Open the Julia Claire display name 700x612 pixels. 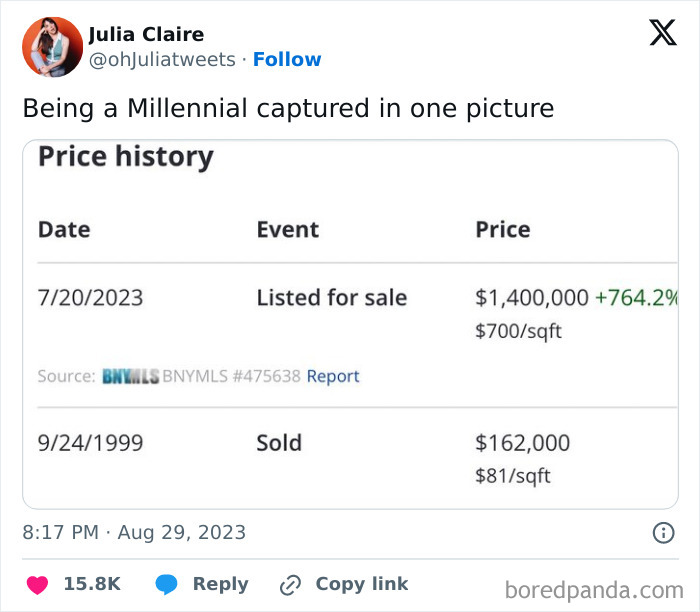[x=146, y=35]
